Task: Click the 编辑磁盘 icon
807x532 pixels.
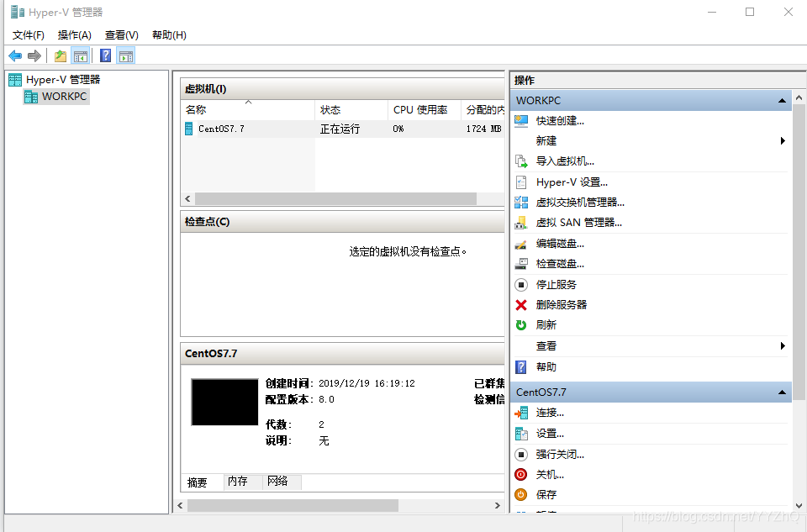Action: click(521, 244)
